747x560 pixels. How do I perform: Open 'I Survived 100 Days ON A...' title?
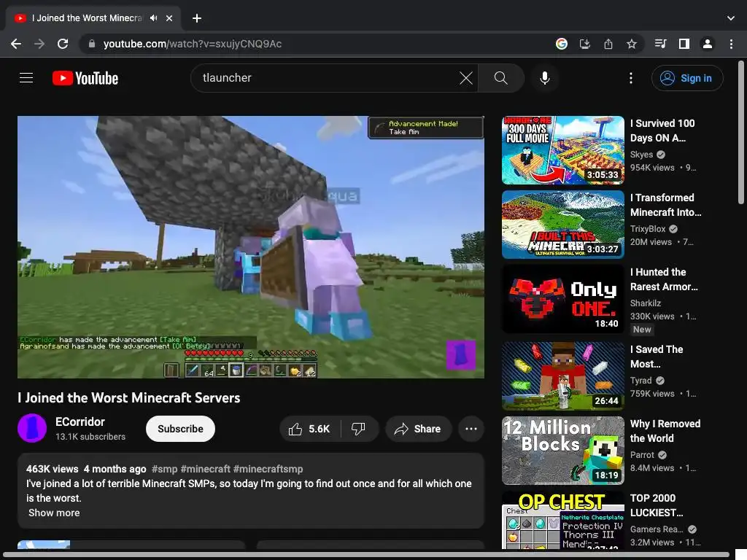pos(662,131)
